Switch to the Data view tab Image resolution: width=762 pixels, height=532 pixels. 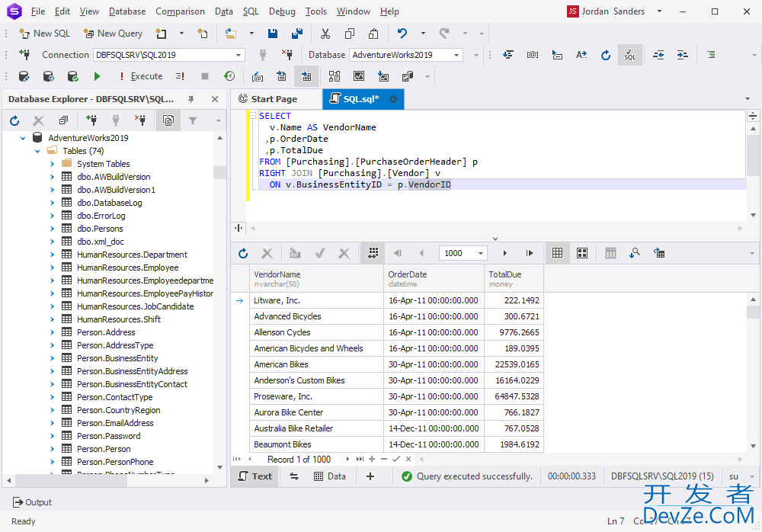click(330, 476)
